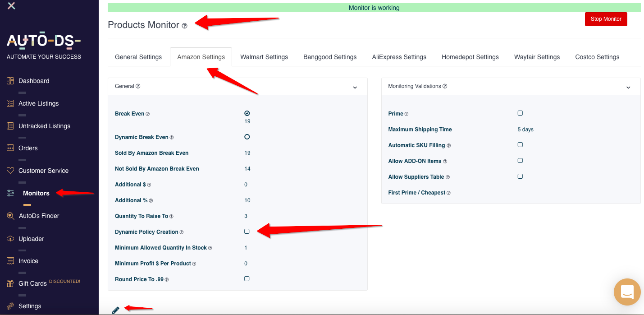Screen dimensions: 644x315
Task: Open the Wayfair Settings tab
Action: (537, 57)
